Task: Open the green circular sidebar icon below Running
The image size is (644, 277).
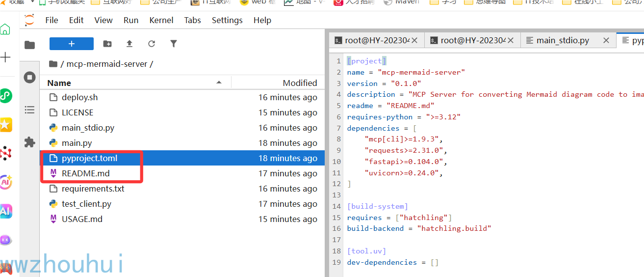Action: point(5,96)
